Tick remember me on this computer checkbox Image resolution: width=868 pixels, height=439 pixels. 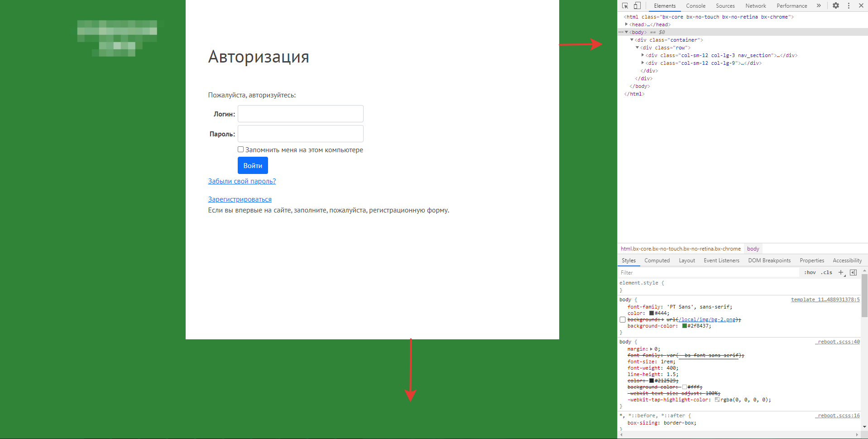(241, 150)
